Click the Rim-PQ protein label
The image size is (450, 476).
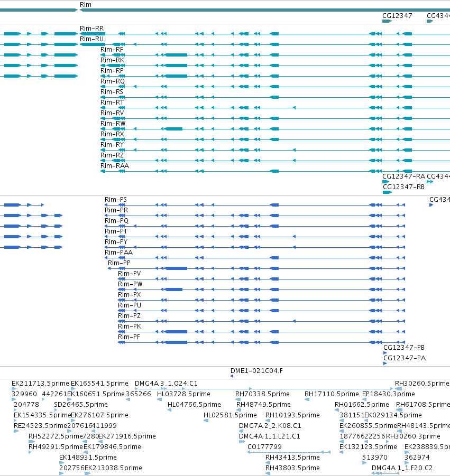coord(117,221)
